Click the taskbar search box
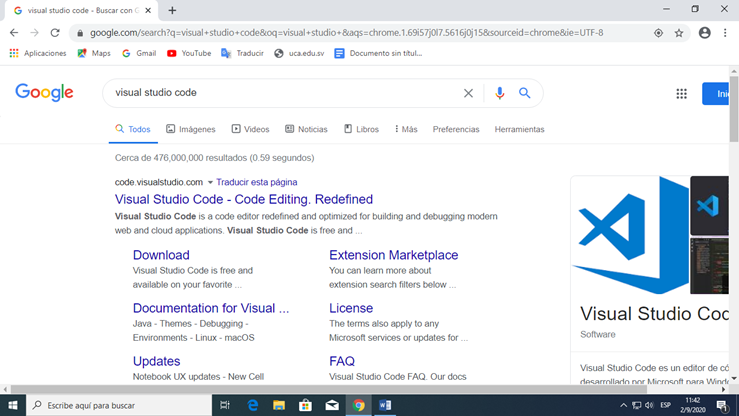This screenshot has height=416, width=739. [119, 405]
